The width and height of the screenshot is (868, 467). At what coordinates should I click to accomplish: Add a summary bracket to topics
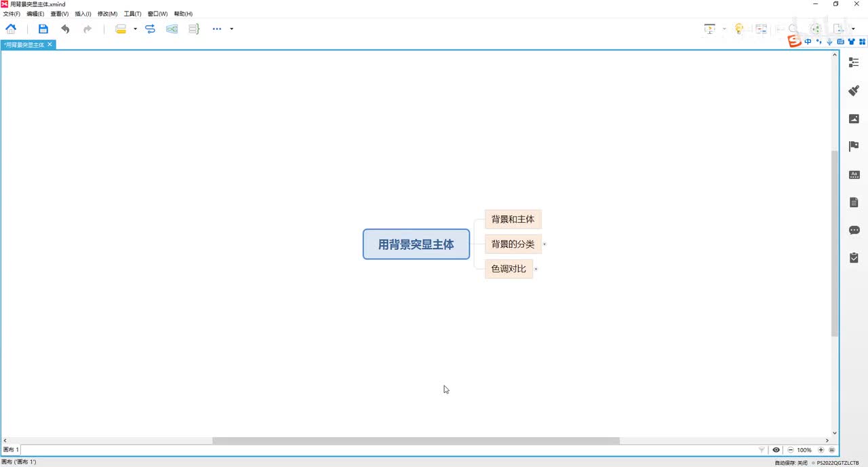(194, 29)
